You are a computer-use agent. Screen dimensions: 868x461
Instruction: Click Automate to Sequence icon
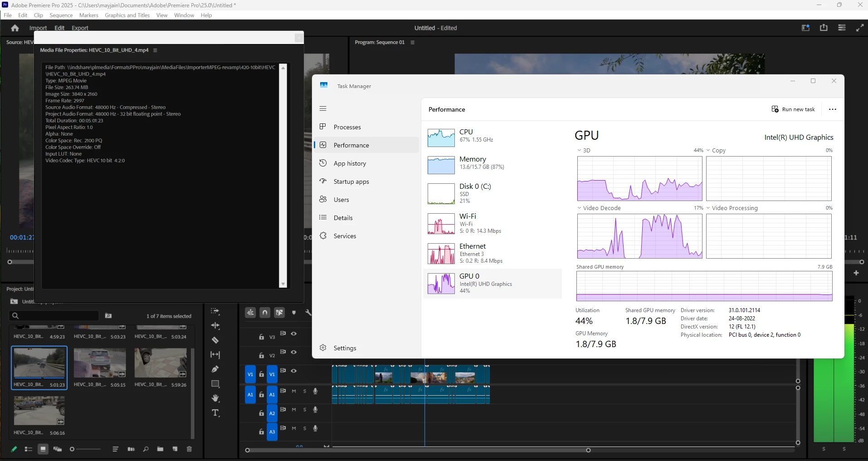(x=131, y=449)
